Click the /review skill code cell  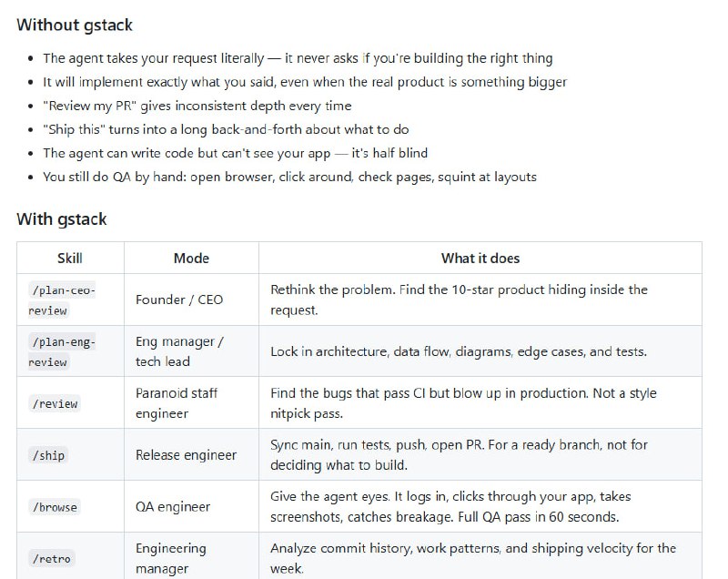(x=55, y=403)
